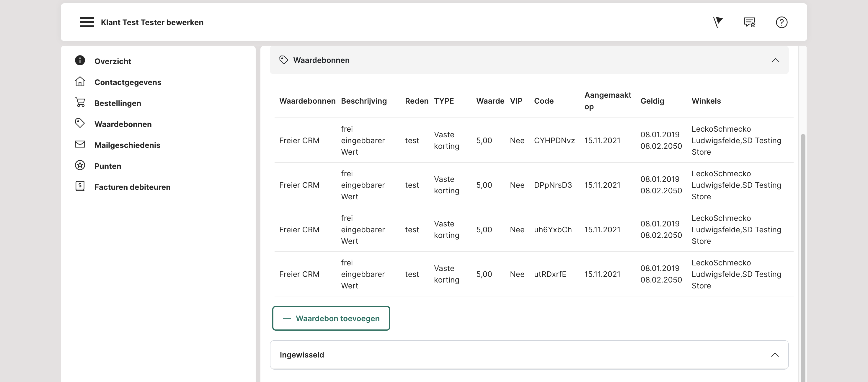The height and width of the screenshot is (382, 868).
Task: Click the Overzicht info icon
Action: tap(80, 61)
